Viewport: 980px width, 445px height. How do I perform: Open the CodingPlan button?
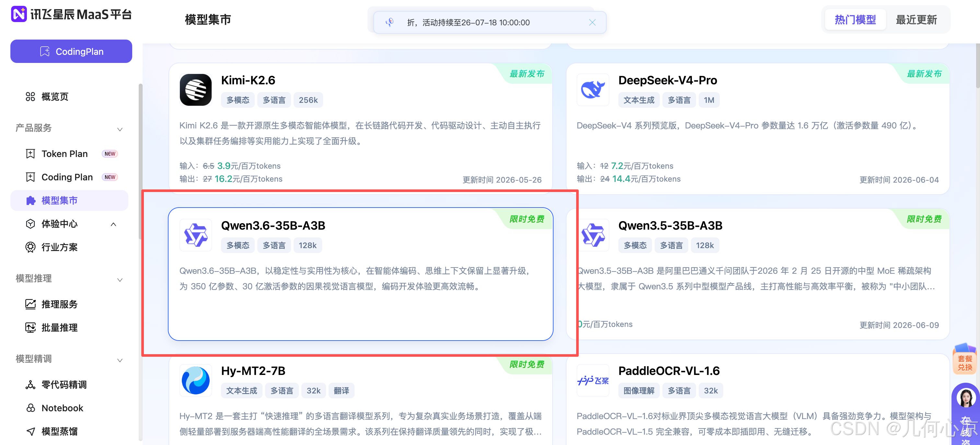click(71, 51)
